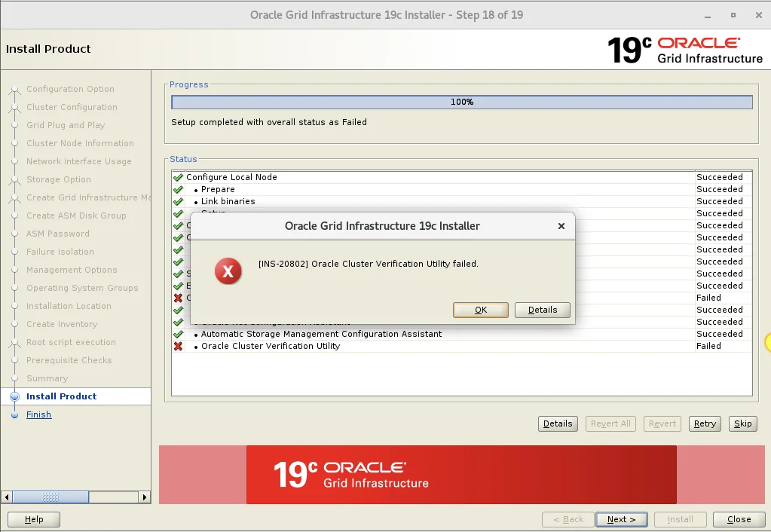Open Details in the error dialog
The height and width of the screenshot is (532, 771).
(x=543, y=310)
